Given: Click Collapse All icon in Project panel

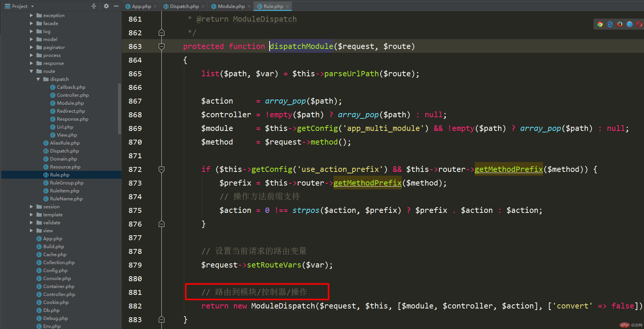Looking at the screenshot, I should click(x=94, y=6).
